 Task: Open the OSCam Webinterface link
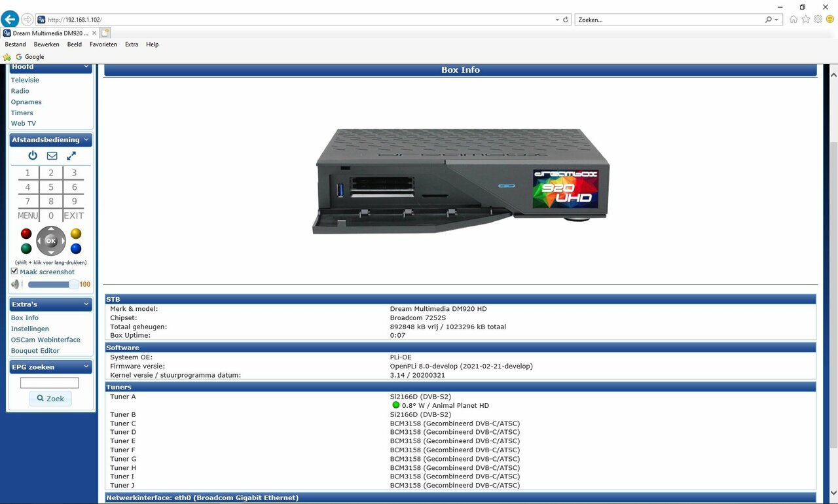click(x=45, y=340)
